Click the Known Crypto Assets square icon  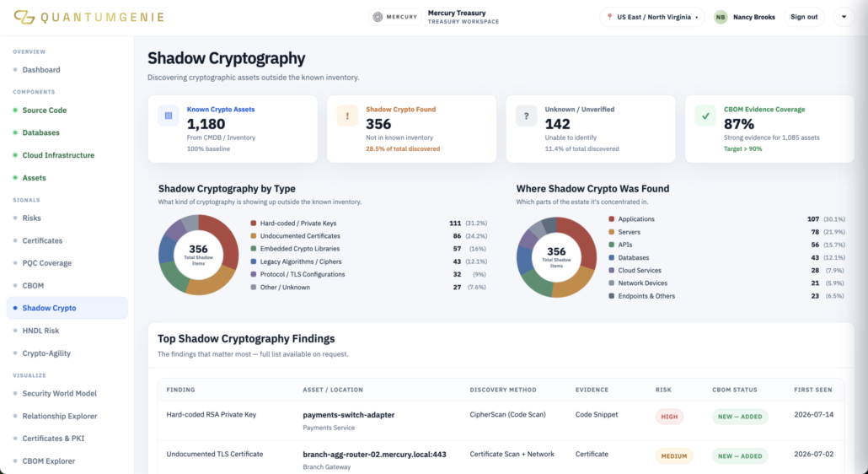coord(169,116)
